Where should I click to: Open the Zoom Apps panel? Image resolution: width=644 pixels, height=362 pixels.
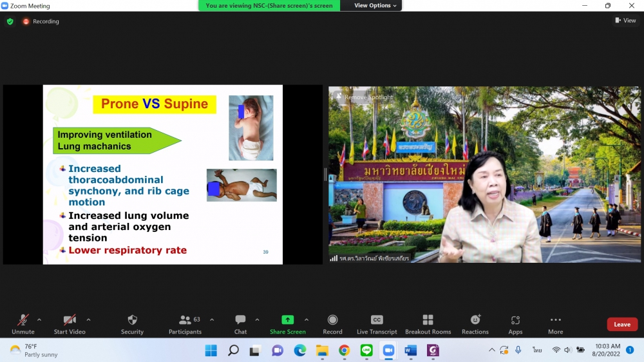point(515,324)
